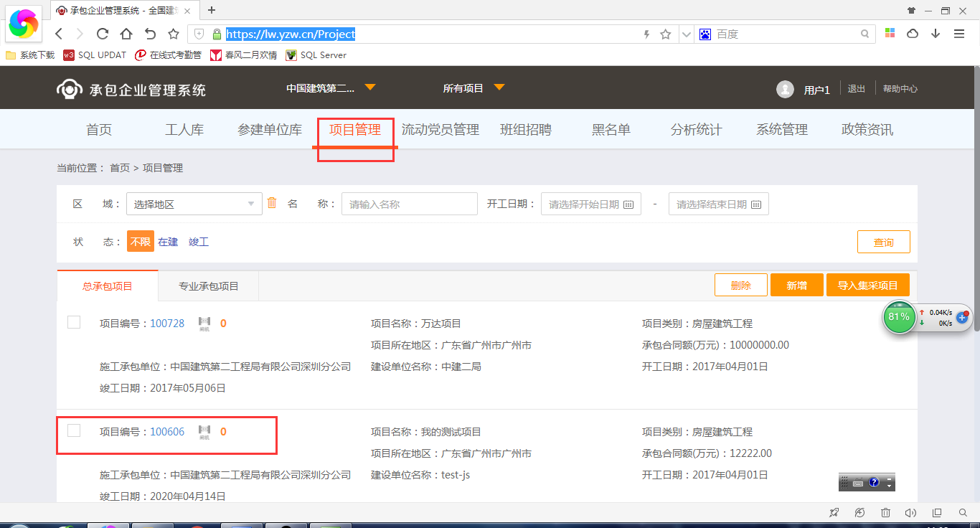Check the box for project 100728
Image resolution: width=980 pixels, height=528 pixels.
74,323
